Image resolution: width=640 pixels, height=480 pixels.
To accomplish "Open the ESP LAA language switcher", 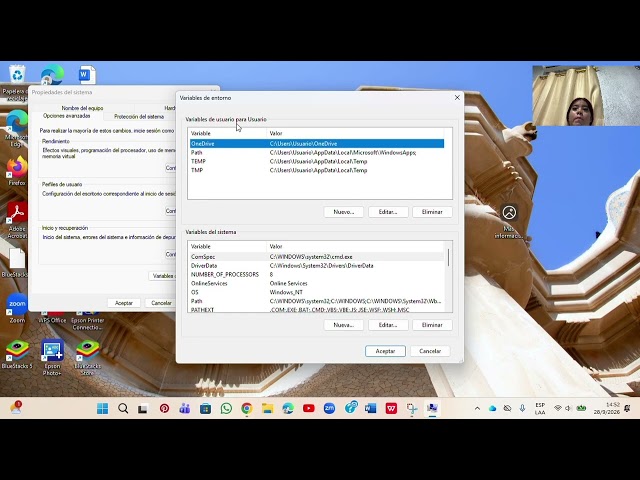I will click(540, 409).
